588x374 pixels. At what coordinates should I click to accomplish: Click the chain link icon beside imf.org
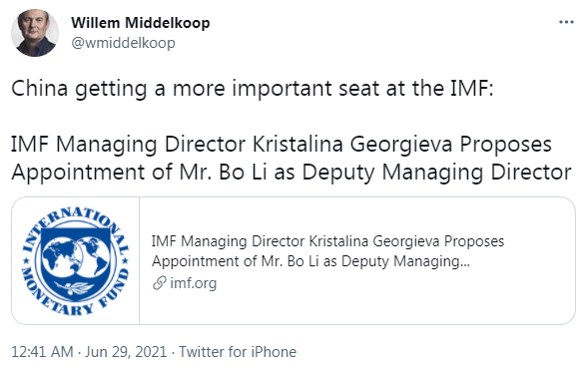pos(160,283)
